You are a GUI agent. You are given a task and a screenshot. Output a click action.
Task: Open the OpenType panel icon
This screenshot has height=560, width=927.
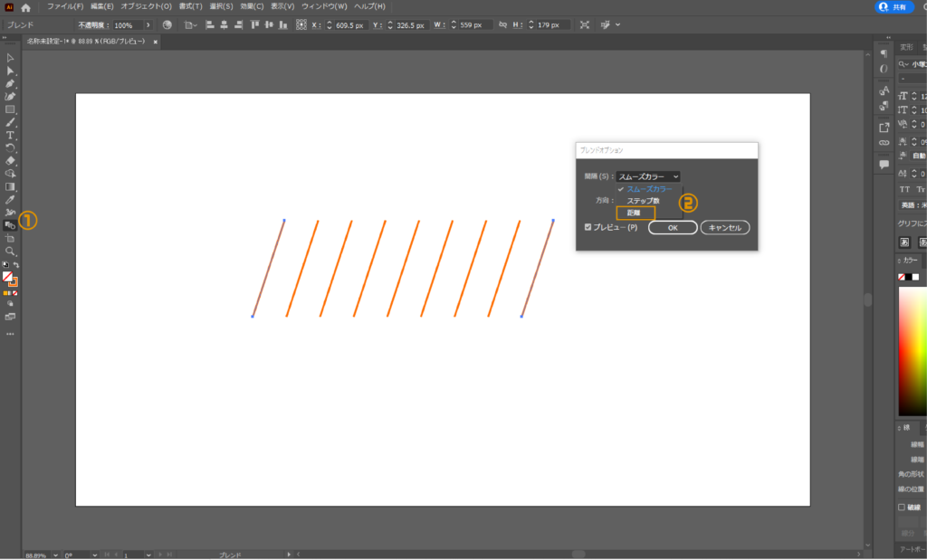pyautogui.click(x=884, y=69)
